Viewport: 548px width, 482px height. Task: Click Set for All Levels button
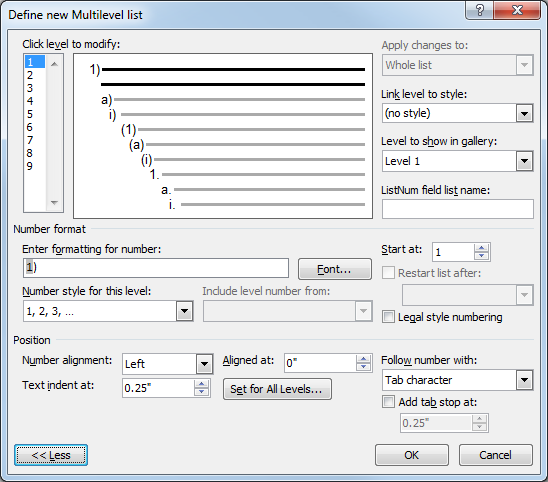tap(277, 389)
